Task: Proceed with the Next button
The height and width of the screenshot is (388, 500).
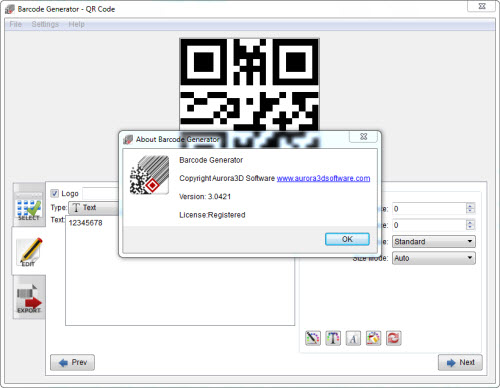Action: pyautogui.click(x=460, y=362)
